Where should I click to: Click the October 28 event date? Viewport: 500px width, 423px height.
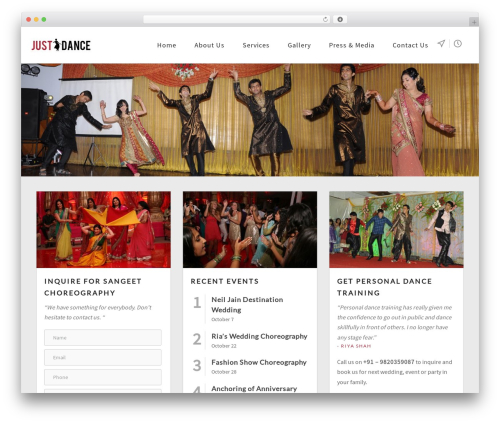pyautogui.click(x=224, y=372)
